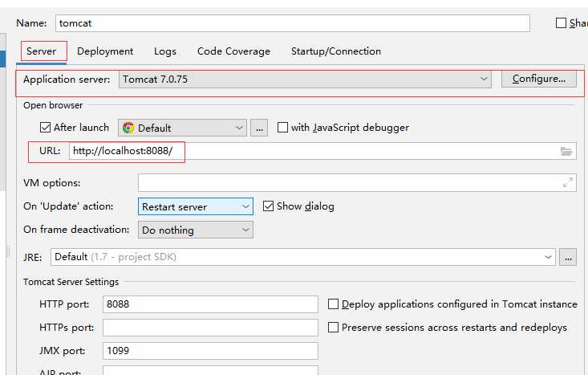Click the Name input field
588x375 pixels.
293,23
